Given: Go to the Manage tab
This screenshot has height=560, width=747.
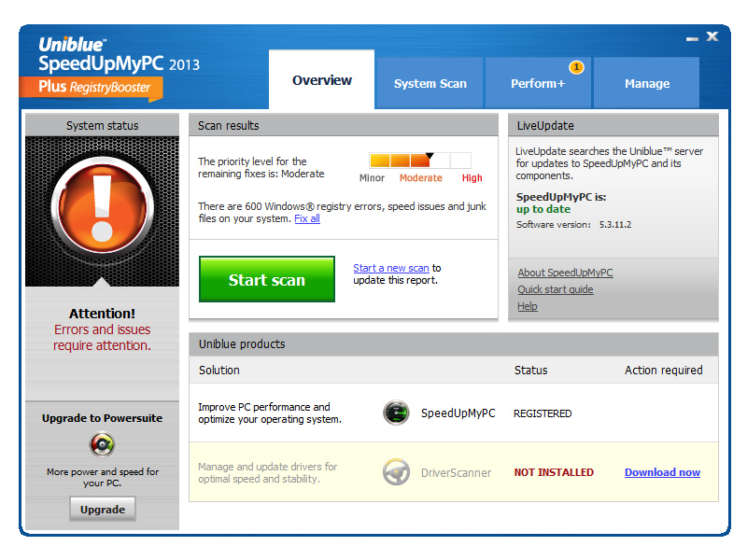Looking at the screenshot, I should click(x=646, y=83).
